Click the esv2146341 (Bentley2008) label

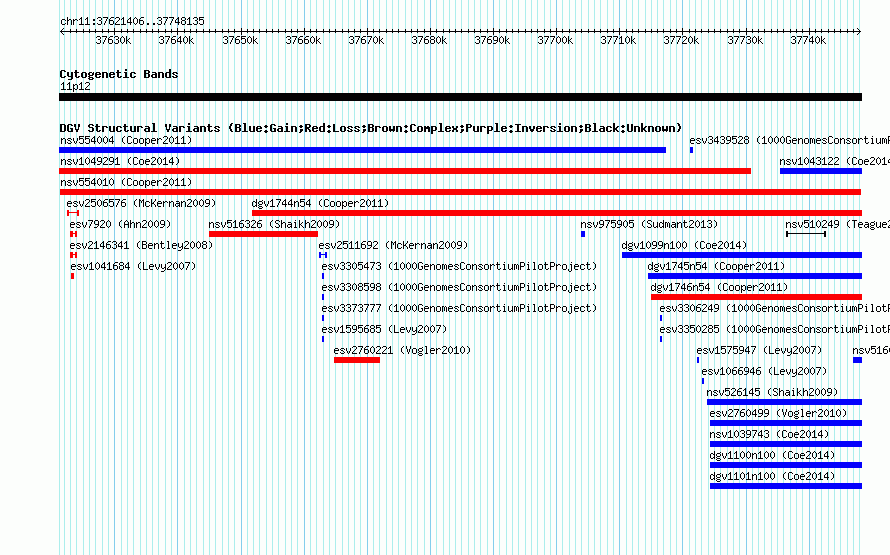141,245
